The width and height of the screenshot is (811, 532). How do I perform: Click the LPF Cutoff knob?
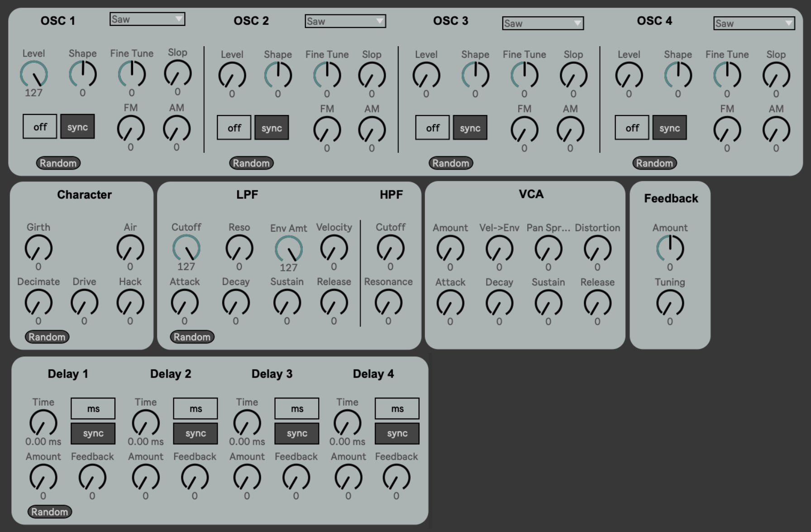[x=186, y=248]
